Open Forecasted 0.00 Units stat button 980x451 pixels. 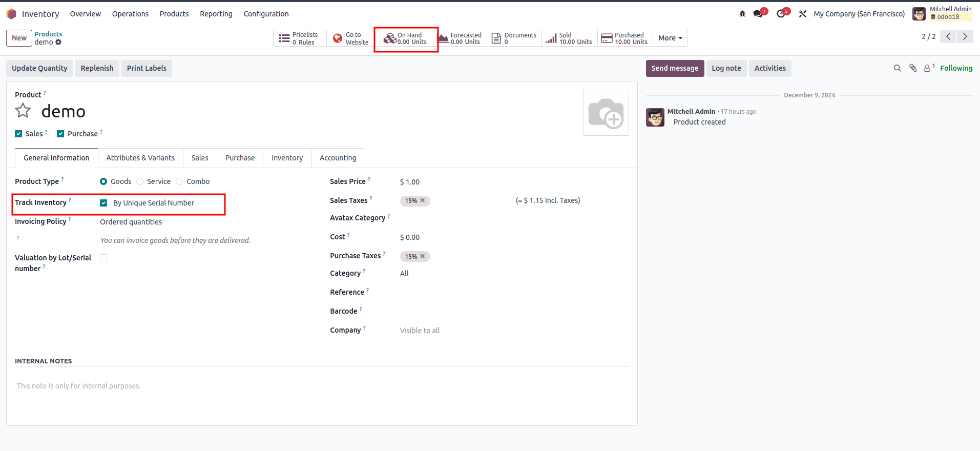click(460, 38)
